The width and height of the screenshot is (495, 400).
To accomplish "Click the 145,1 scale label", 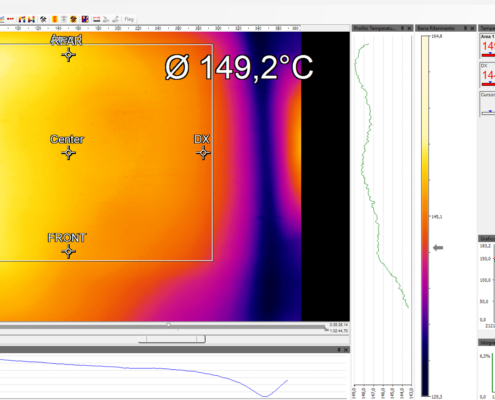I will (437, 217).
